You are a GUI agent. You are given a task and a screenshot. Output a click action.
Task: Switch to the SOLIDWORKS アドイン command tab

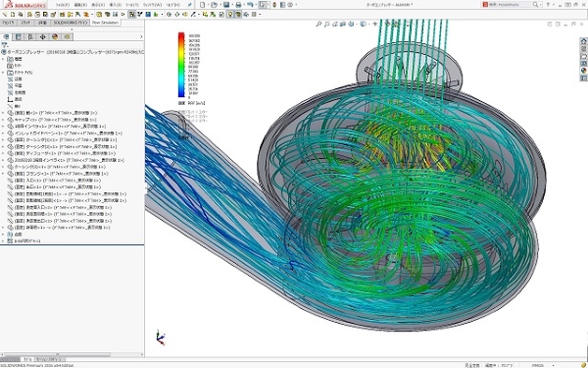click(70, 23)
